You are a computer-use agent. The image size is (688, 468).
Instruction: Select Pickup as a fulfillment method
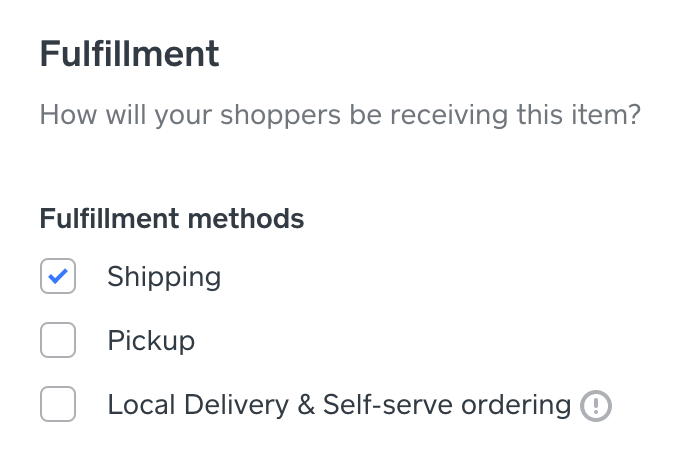coord(58,341)
